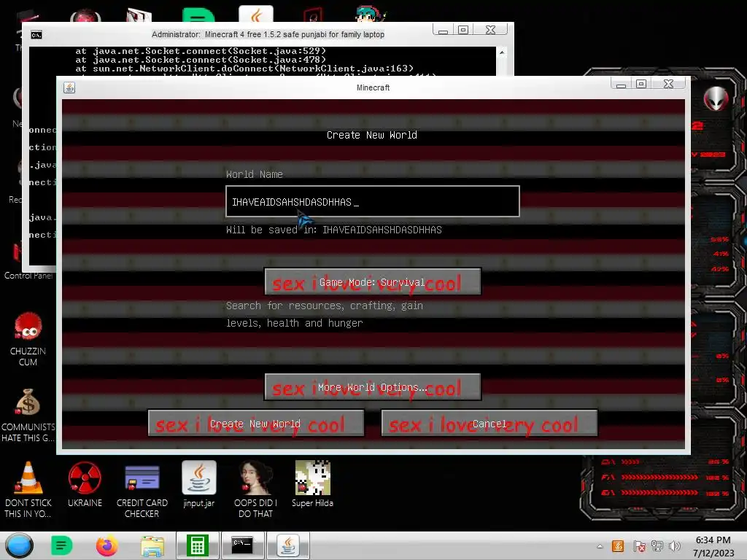Open COMMUNISTS HATE THIS G... money bag icon

click(x=28, y=415)
